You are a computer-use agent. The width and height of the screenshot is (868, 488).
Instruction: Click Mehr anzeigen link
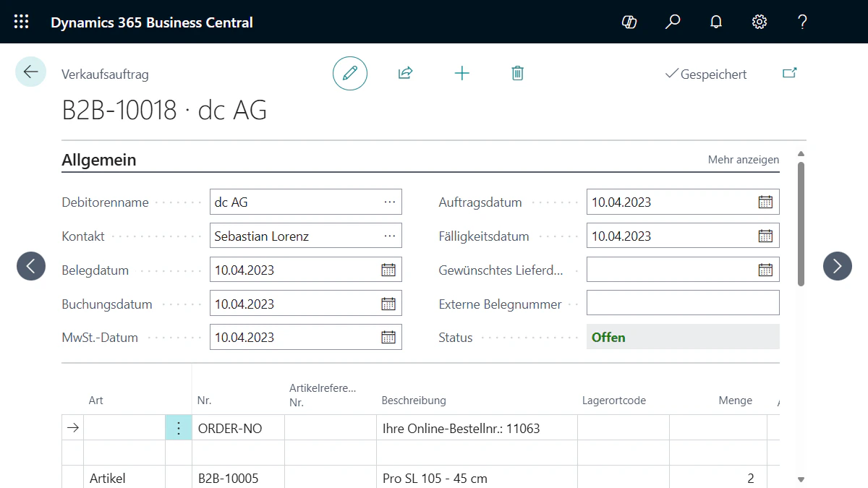(744, 160)
